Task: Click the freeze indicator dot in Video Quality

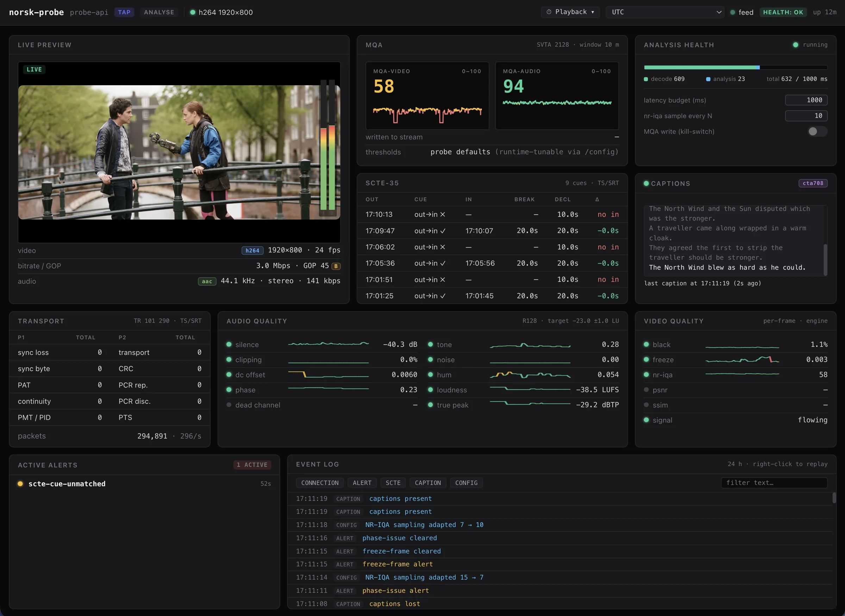Action: click(646, 359)
